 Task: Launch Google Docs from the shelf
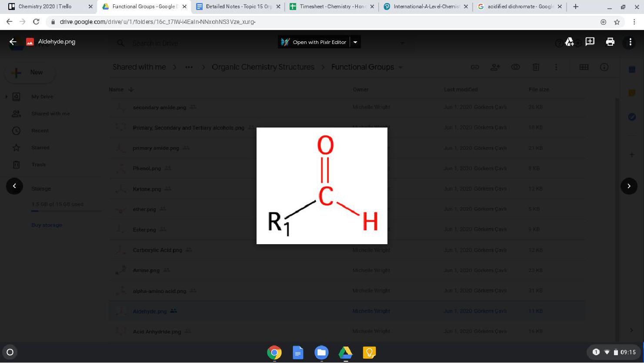(298, 353)
